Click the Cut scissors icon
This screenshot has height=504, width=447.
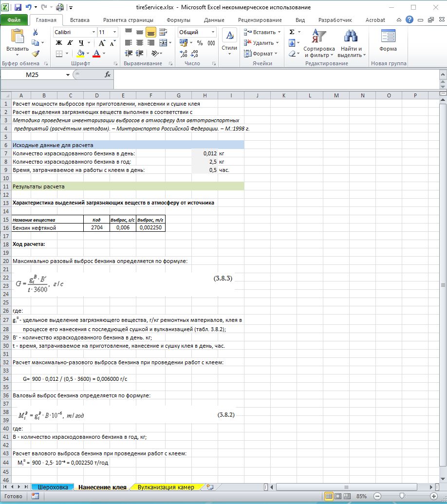point(36,32)
